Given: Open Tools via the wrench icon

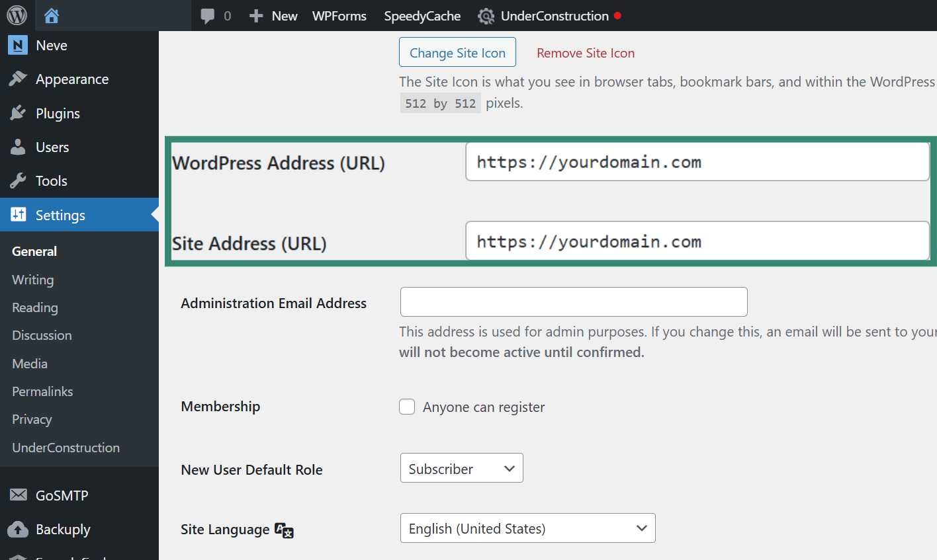Looking at the screenshot, I should point(19,180).
